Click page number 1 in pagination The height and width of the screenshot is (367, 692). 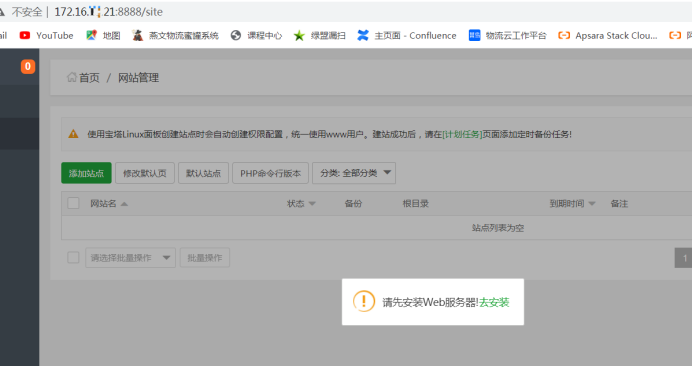tap(684, 258)
